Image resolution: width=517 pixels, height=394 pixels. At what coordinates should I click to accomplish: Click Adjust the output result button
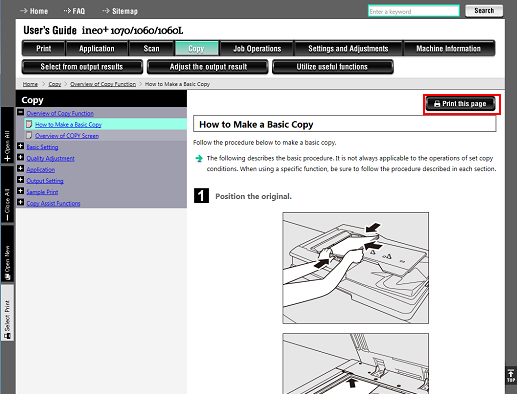[x=208, y=67]
